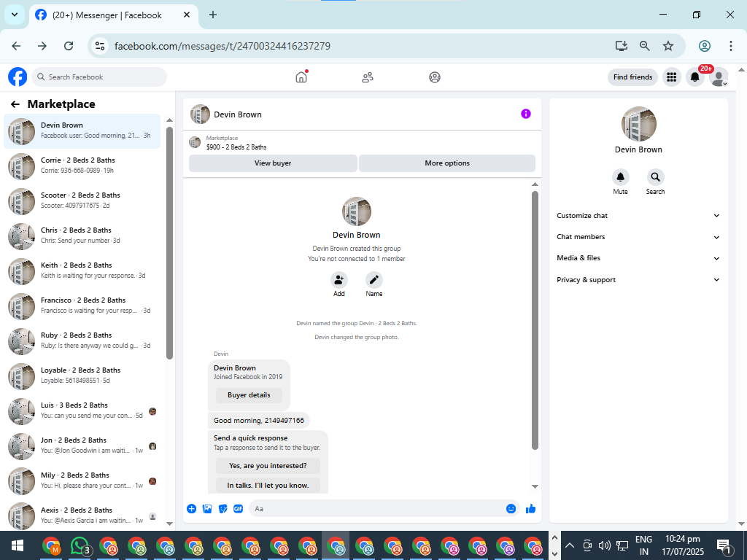Open the Facebook Home icon
The width and height of the screenshot is (747, 560).
click(x=301, y=77)
